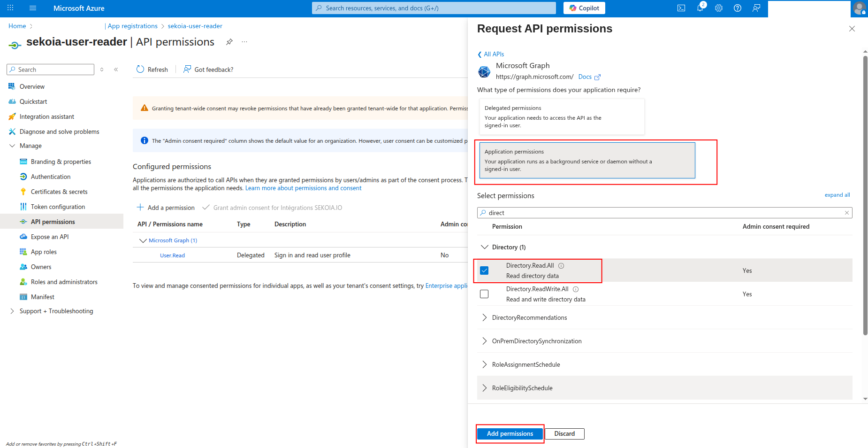Click the Add permissions button
This screenshot has width=868, height=448.
[x=510, y=433]
